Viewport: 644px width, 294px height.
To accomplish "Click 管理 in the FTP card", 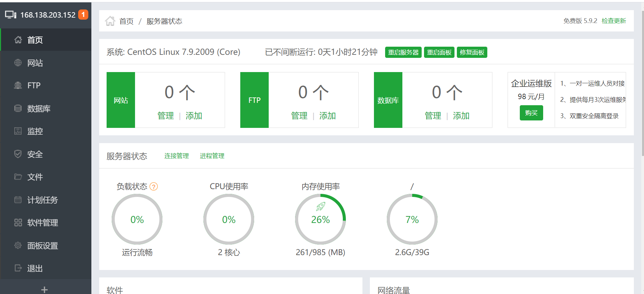I will [x=299, y=116].
